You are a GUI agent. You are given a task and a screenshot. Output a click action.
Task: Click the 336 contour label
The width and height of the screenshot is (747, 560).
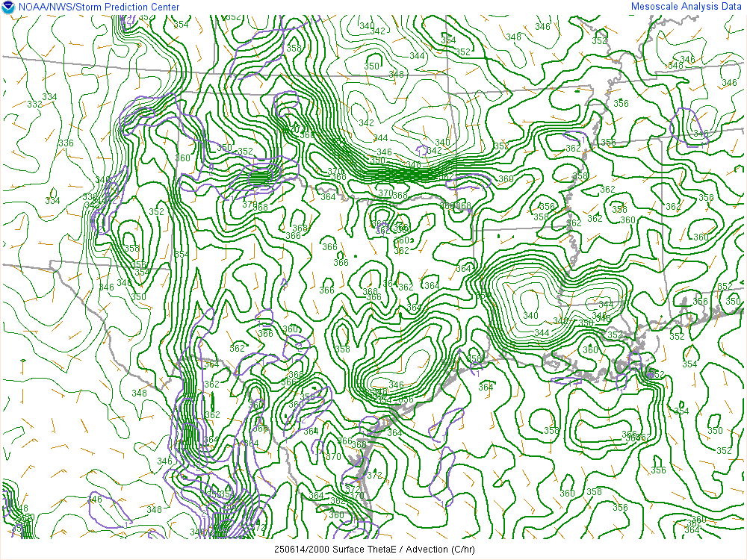66,143
